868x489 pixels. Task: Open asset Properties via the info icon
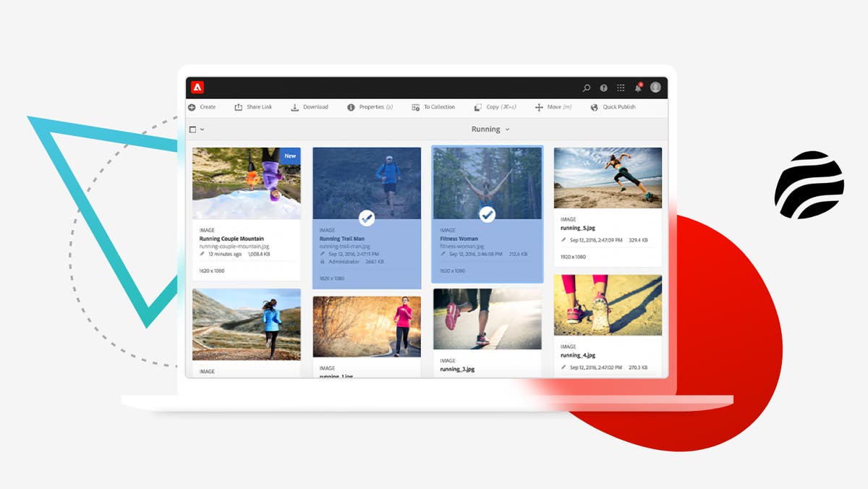[x=349, y=106]
